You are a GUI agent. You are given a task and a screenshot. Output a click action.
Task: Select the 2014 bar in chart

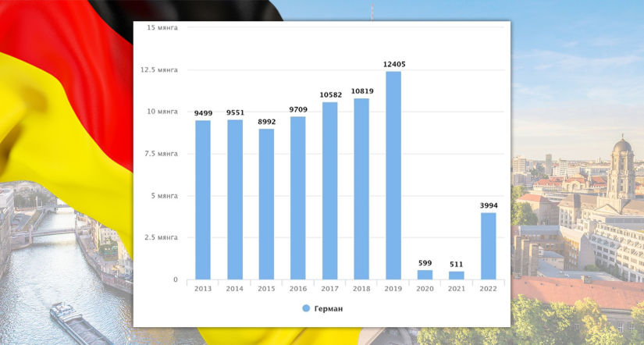(235, 199)
